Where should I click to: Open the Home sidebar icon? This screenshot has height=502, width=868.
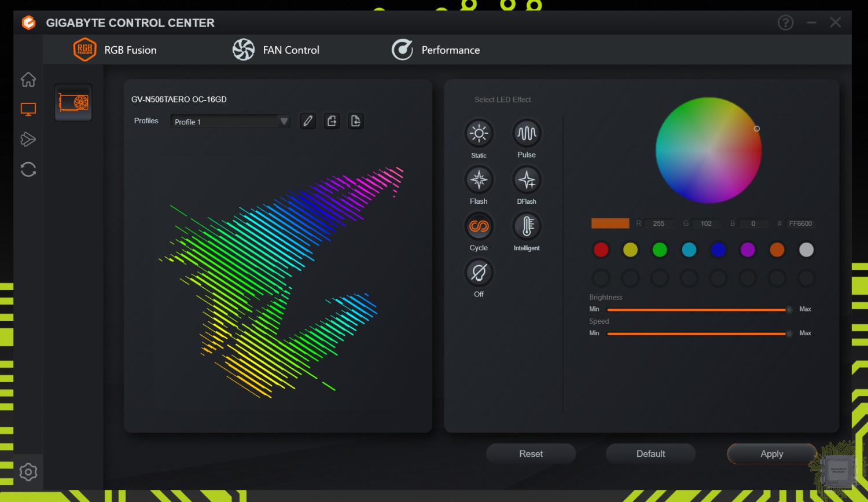[x=28, y=79]
